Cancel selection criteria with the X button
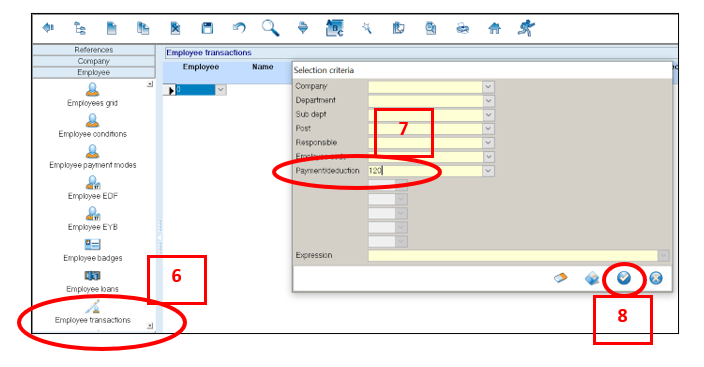Viewport: 704px width, 367px height. (656, 278)
